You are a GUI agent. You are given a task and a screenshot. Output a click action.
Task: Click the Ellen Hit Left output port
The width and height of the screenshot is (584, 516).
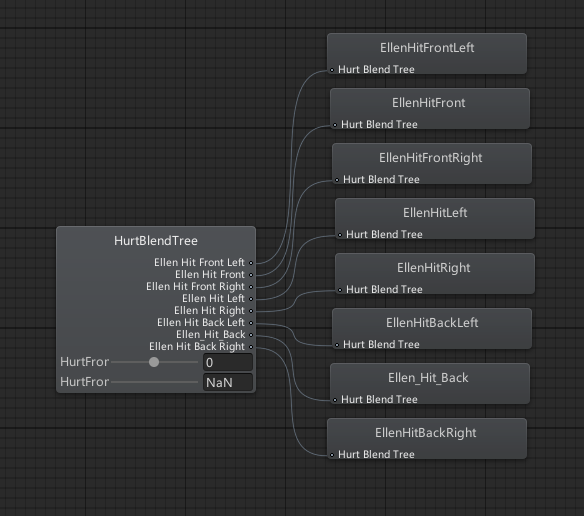[251, 299]
